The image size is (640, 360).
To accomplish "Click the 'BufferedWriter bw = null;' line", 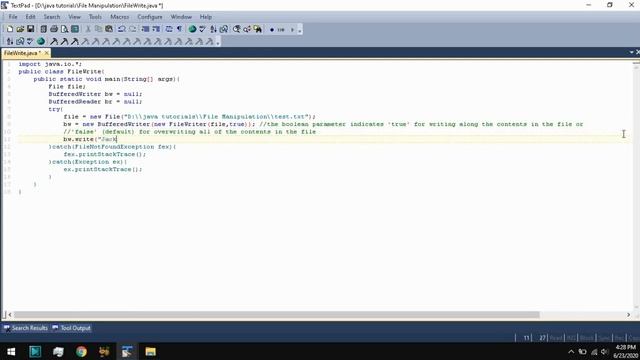I will [95, 94].
